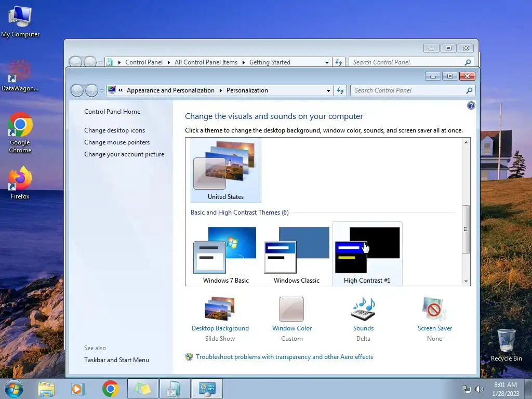The width and height of the screenshot is (532, 399).
Task: Expand arrow after Control Panel breadcrumb
Action: pyautogui.click(x=169, y=62)
